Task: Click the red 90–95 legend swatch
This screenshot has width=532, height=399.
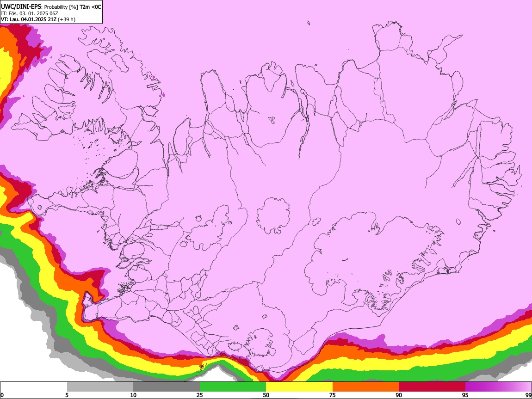Action: [x=432, y=387]
